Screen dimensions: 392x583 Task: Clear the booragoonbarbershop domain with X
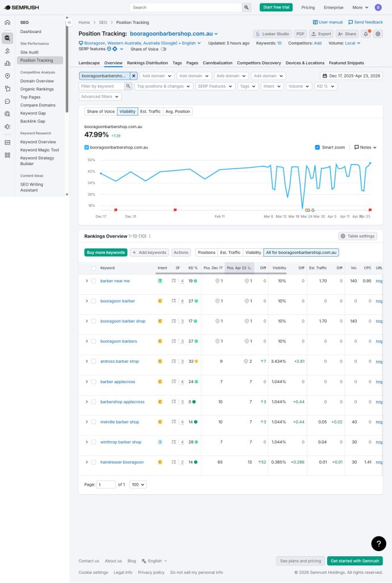tap(134, 76)
